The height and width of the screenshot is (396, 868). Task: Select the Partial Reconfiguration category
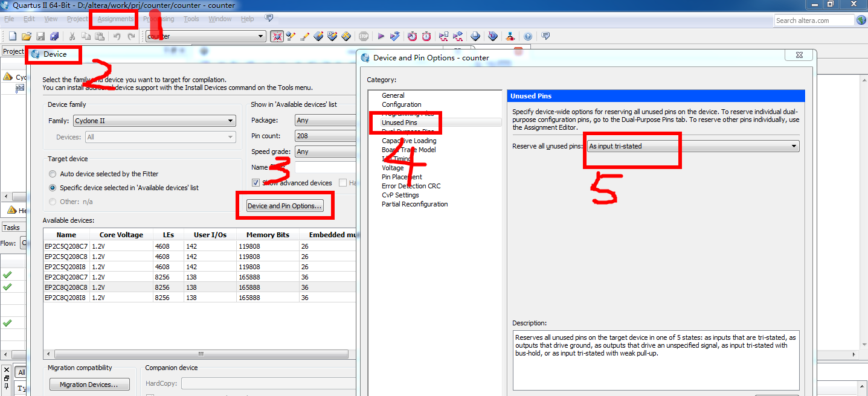click(415, 204)
